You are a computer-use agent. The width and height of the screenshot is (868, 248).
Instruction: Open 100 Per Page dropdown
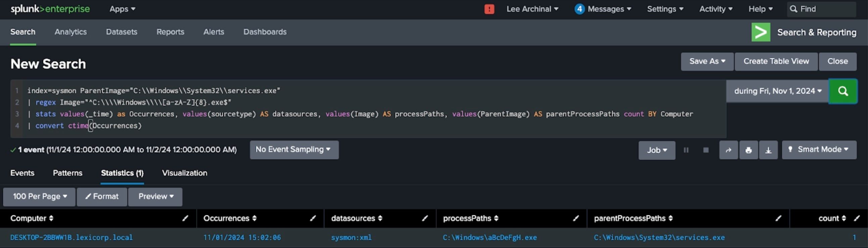coord(39,197)
